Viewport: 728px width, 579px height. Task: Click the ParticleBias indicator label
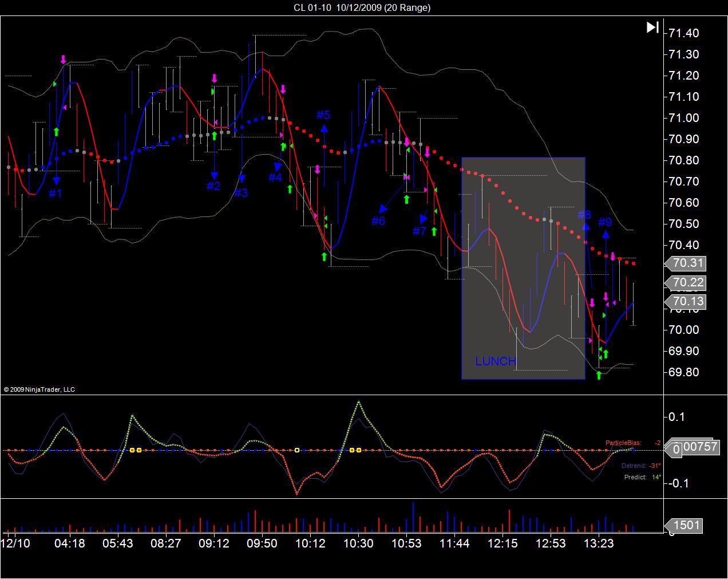(623, 443)
